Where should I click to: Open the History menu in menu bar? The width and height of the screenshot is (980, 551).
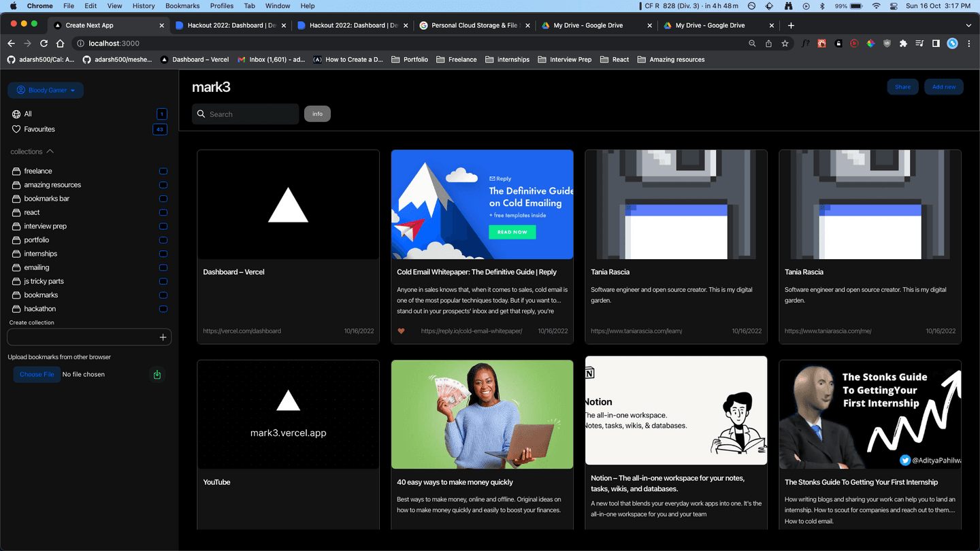[144, 5]
